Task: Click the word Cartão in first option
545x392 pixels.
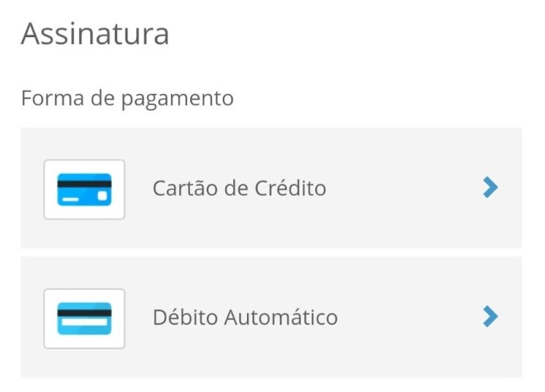Action: click(x=185, y=188)
